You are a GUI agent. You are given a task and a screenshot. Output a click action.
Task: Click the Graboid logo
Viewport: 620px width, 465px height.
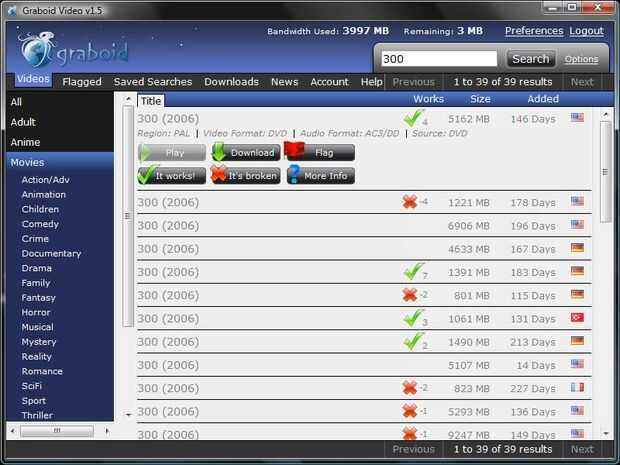(x=73, y=50)
